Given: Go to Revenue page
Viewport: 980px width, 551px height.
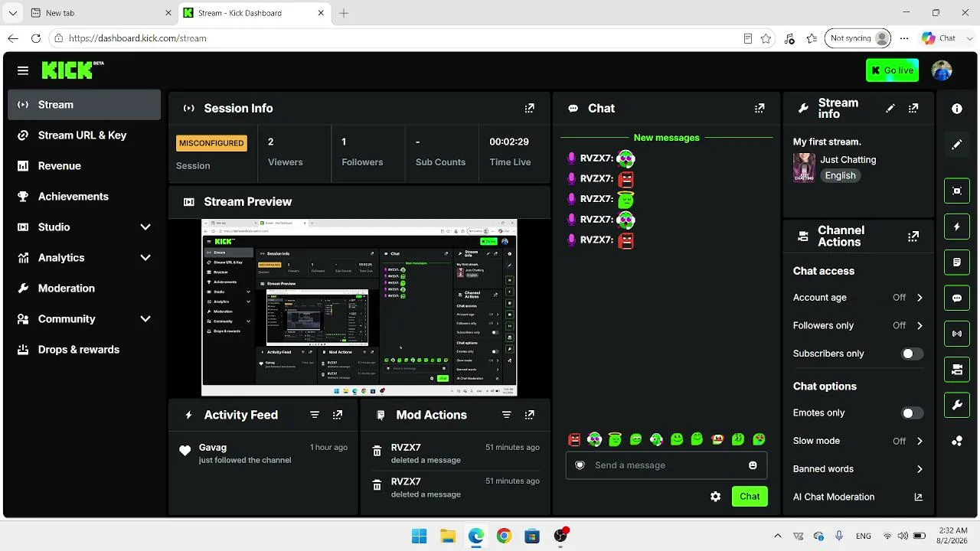Looking at the screenshot, I should click(84, 166).
